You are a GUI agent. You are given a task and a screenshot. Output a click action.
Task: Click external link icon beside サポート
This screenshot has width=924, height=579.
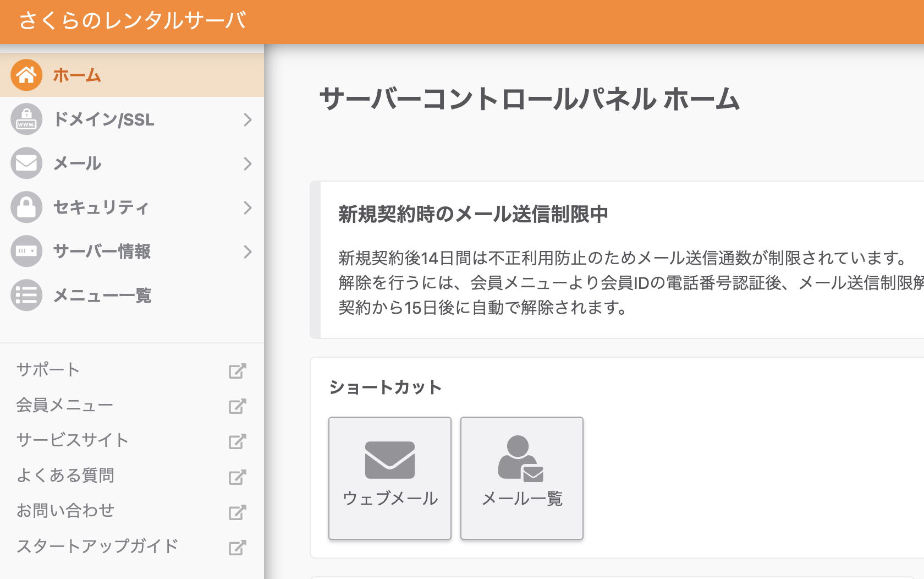(237, 371)
